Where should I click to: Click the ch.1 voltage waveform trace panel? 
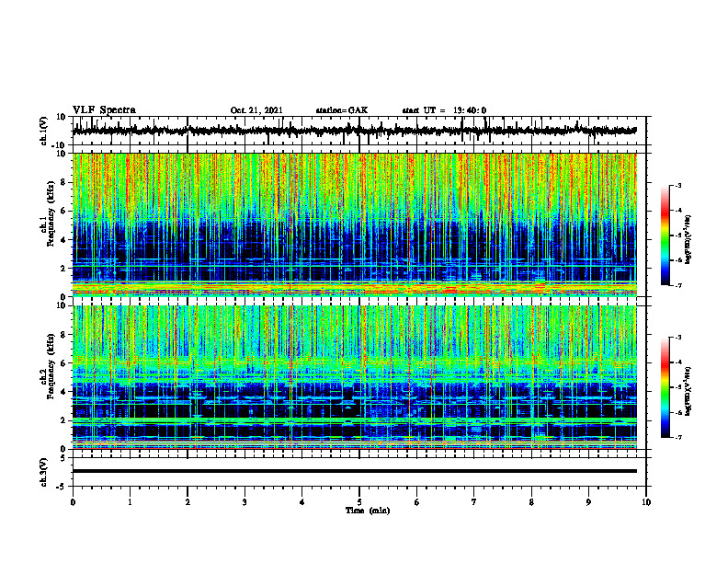pyautogui.click(x=358, y=131)
